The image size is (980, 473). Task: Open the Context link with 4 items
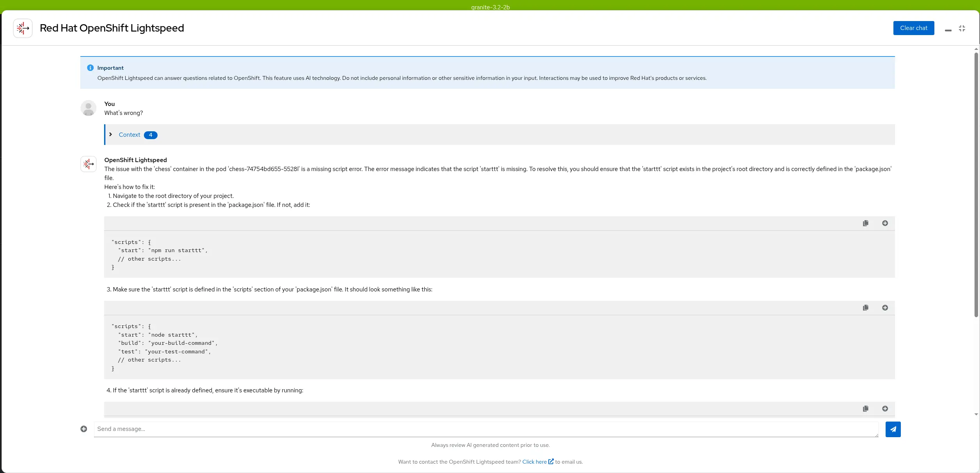pos(129,135)
